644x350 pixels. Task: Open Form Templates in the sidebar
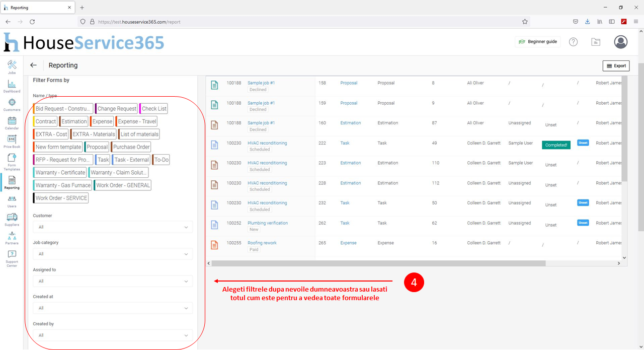point(12,162)
